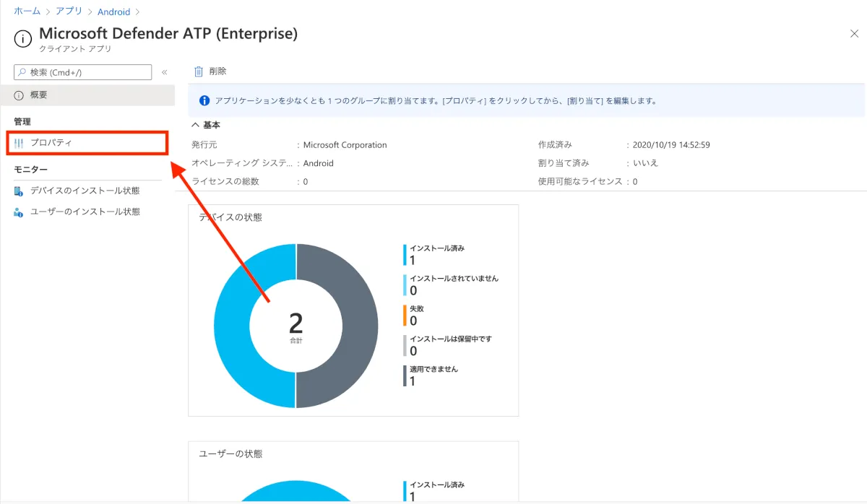This screenshot has width=867, height=504.
Task: Close the Microsoft Defender ATP pane
Action: [x=854, y=34]
